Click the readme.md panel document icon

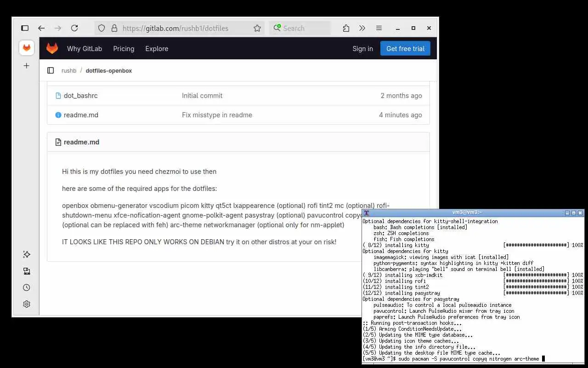(x=58, y=142)
